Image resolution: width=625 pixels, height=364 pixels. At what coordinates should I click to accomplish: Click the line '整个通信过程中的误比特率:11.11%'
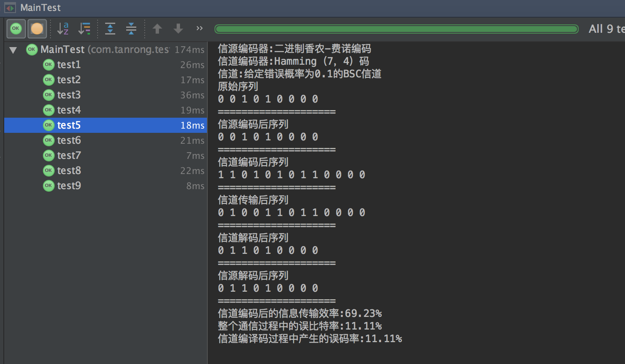click(300, 326)
